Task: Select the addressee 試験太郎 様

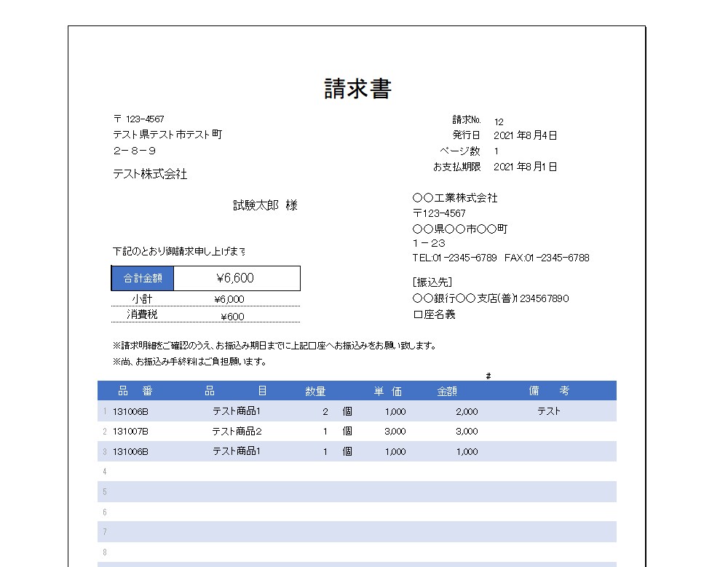Action: tap(265, 205)
